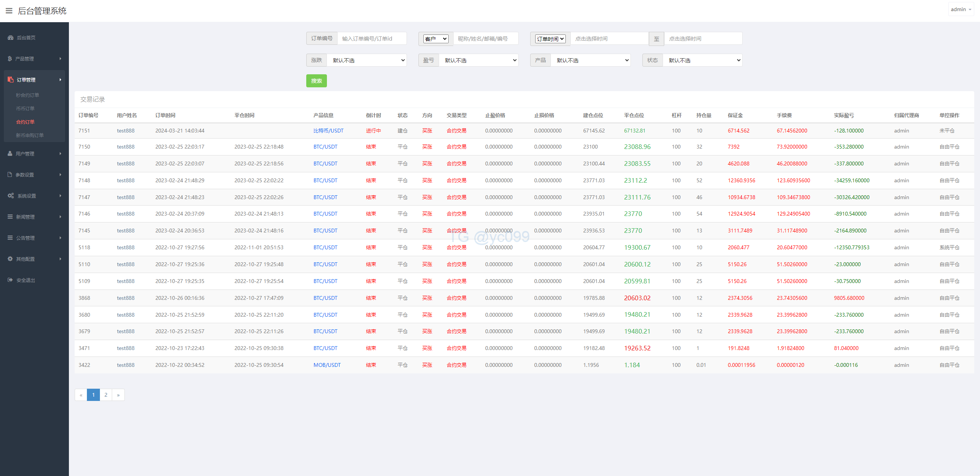Click the order management sidebar icon
The width and height of the screenshot is (980, 476).
click(10, 80)
